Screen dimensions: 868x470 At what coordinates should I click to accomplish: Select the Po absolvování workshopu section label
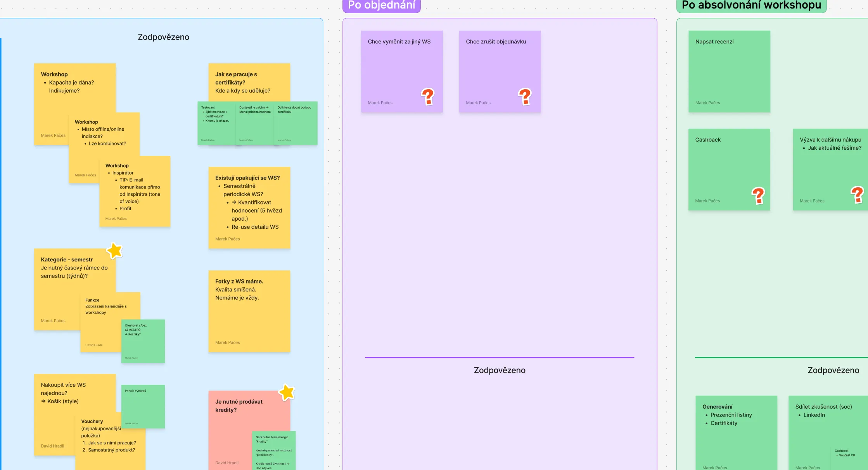click(x=752, y=5)
